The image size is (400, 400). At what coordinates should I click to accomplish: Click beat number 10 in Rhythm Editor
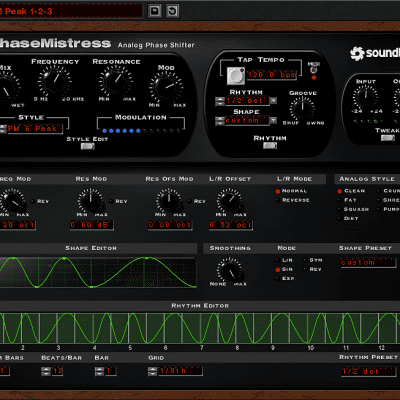311,348
